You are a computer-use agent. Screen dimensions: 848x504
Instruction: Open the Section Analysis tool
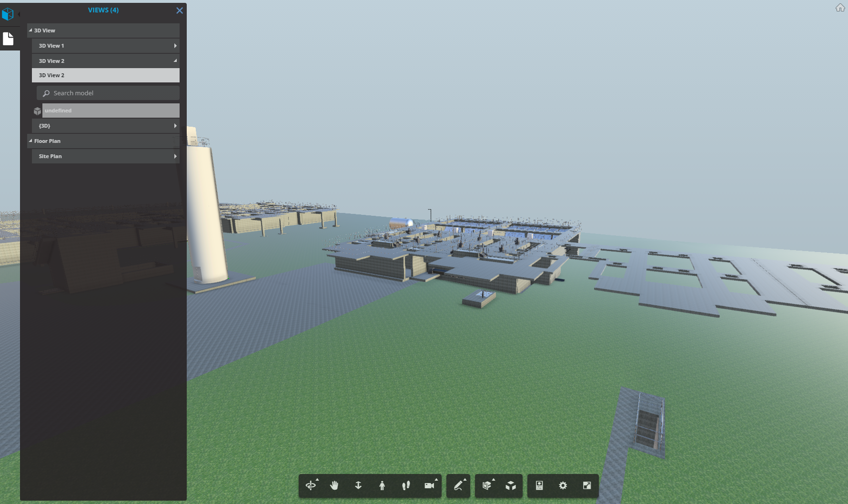point(487,486)
